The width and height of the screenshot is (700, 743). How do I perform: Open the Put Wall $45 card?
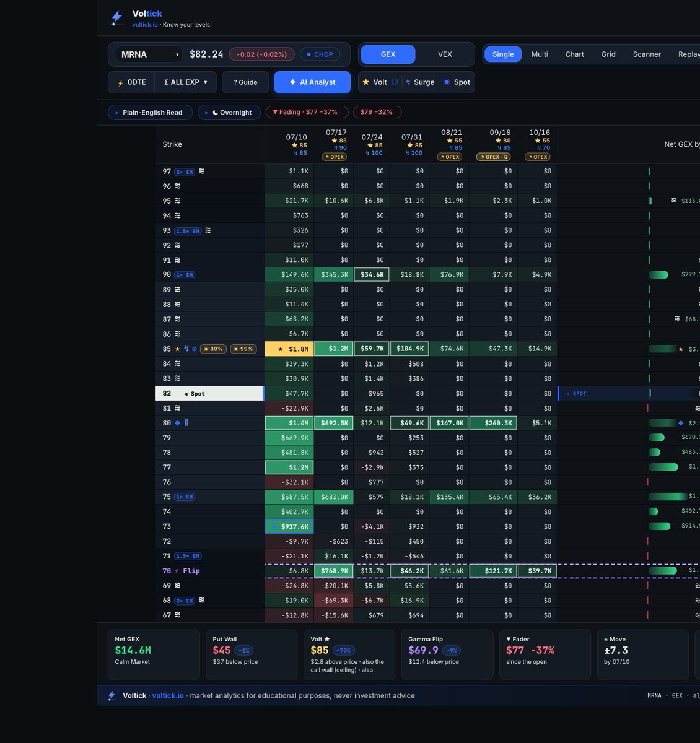pyautogui.click(x=252, y=655)
